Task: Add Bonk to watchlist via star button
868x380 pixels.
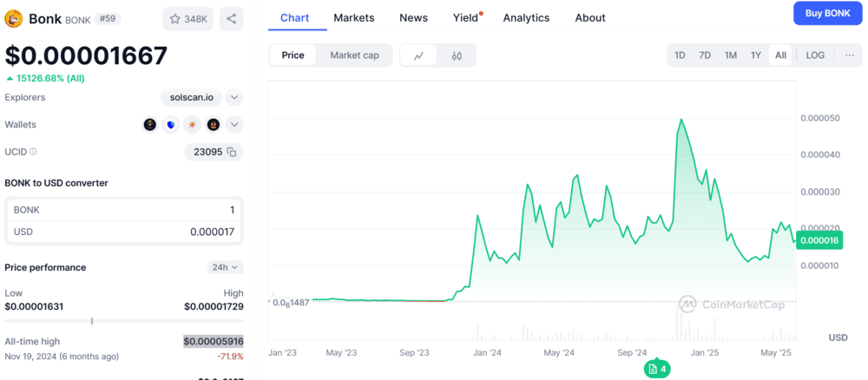Action: 187,19
